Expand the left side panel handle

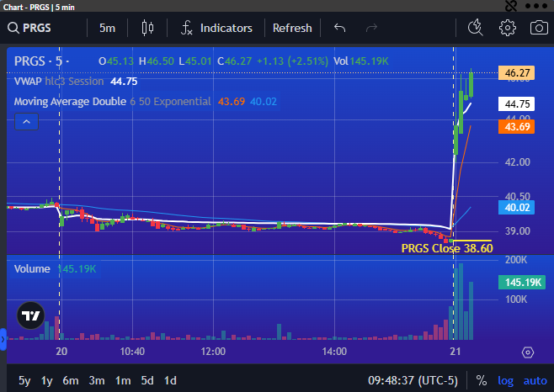pos(3,339)
